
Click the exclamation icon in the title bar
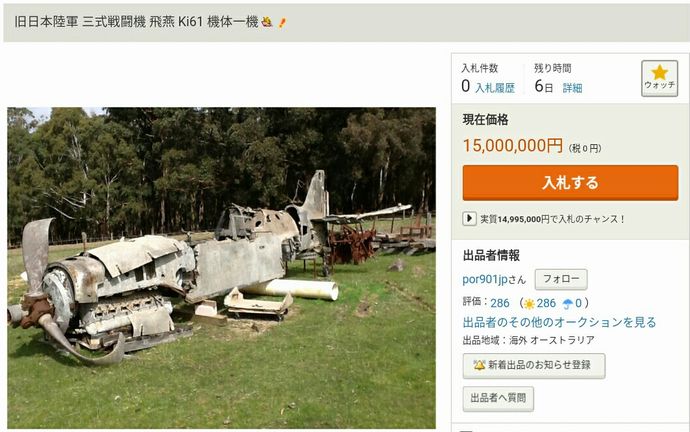282,22
